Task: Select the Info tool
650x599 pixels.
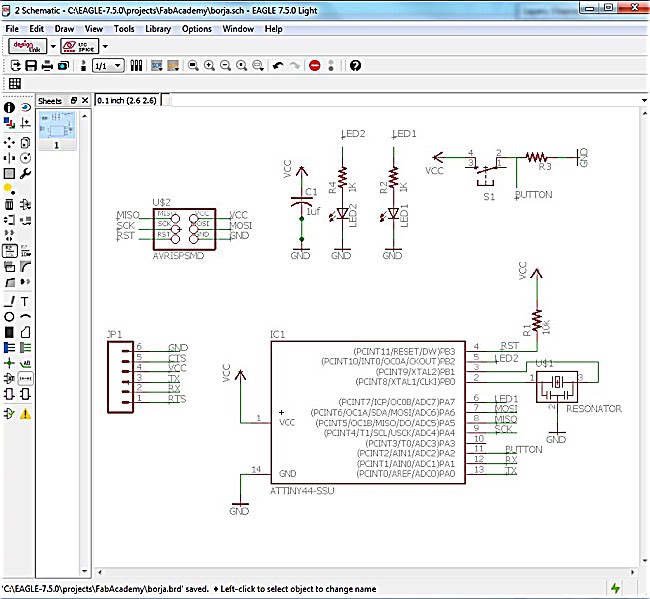Action: point(9,107)
